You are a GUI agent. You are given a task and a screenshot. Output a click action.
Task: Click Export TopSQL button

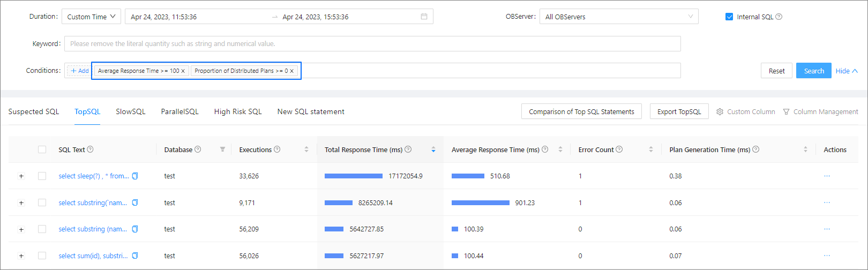coord(679,111)
